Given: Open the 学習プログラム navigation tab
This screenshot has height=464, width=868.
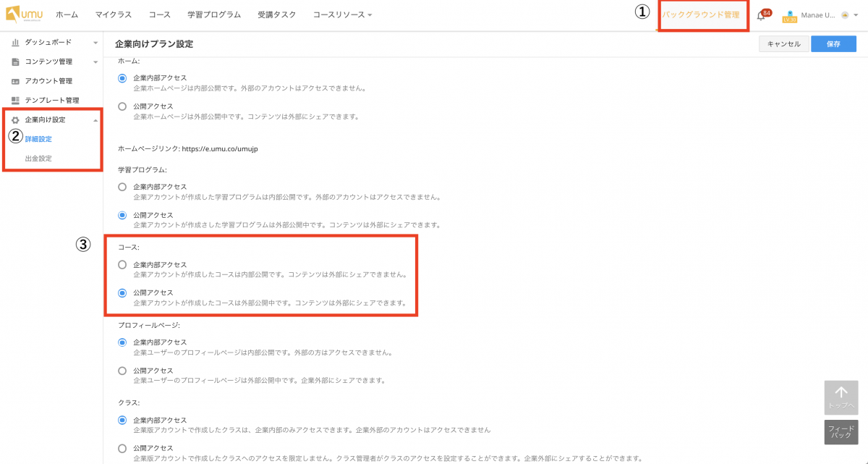Looking at the screenshot, I should [215, 14].
